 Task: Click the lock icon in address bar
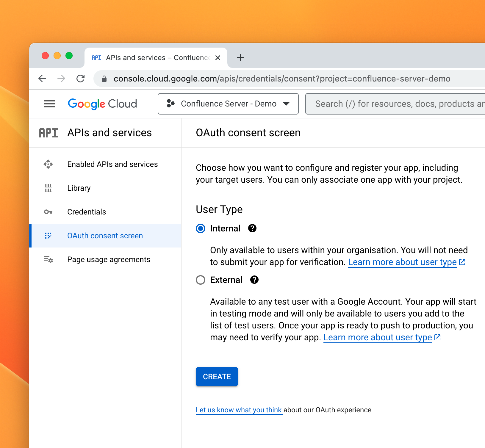pos(104,79)
